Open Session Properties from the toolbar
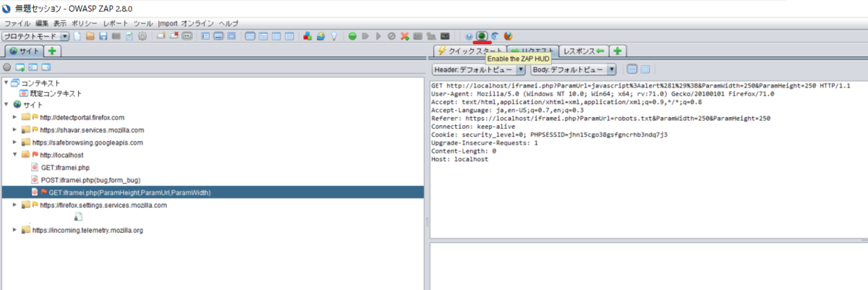Image resolution: width=868 pixels, height=290 pixels. pyautogui.click(x=129, y=36)
